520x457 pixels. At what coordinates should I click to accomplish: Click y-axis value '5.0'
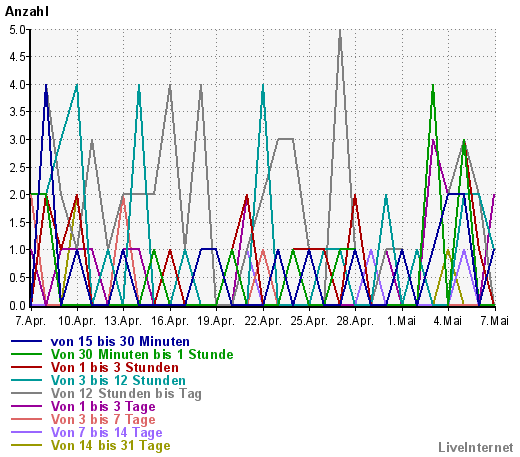17,30
